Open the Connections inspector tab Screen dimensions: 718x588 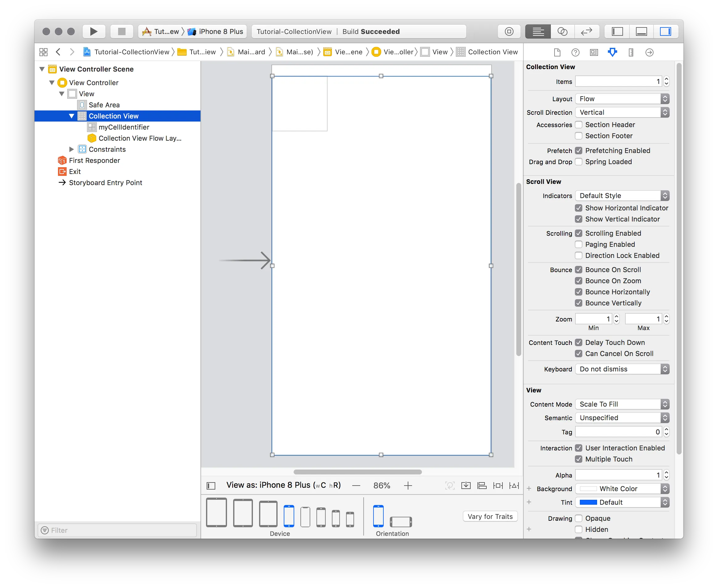[649, 52]
